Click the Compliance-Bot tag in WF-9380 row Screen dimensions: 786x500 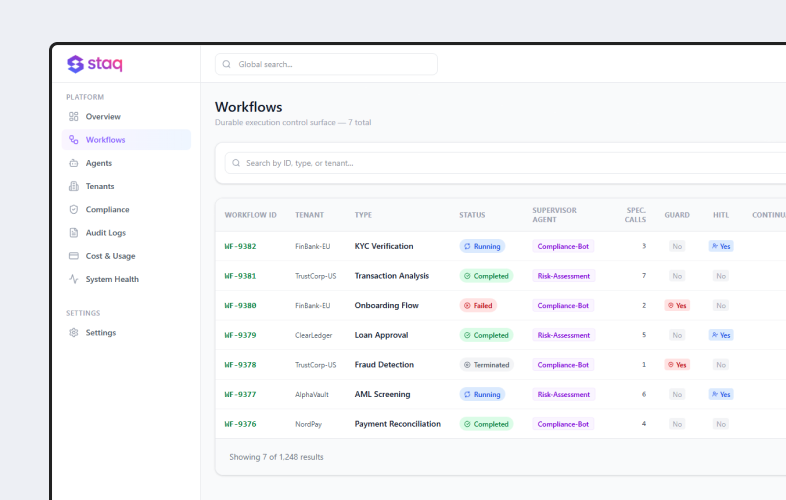563,305
